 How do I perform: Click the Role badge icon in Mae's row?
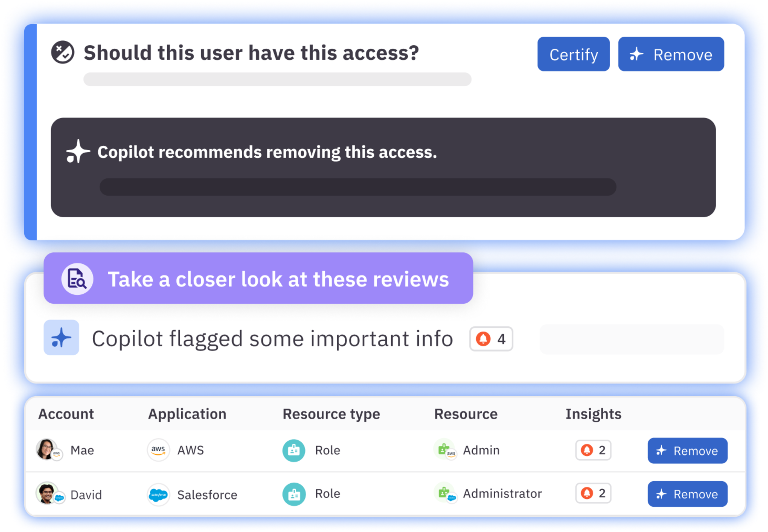click(293, 450)
